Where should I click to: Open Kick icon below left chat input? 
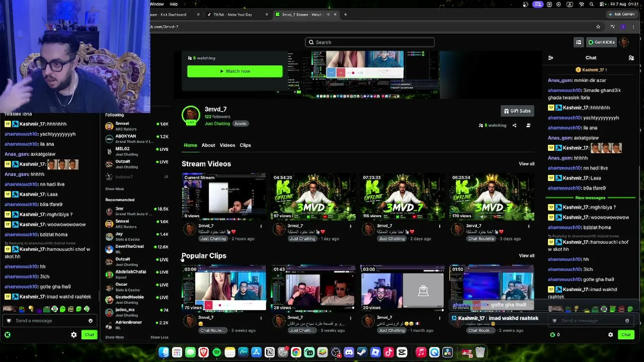click(x=8, y=335)
